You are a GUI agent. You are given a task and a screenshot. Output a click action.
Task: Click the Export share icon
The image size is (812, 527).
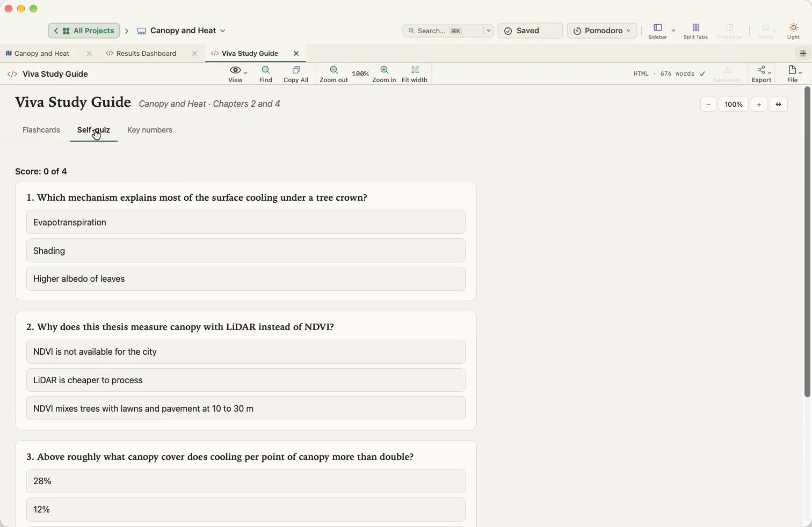(762, 70)
